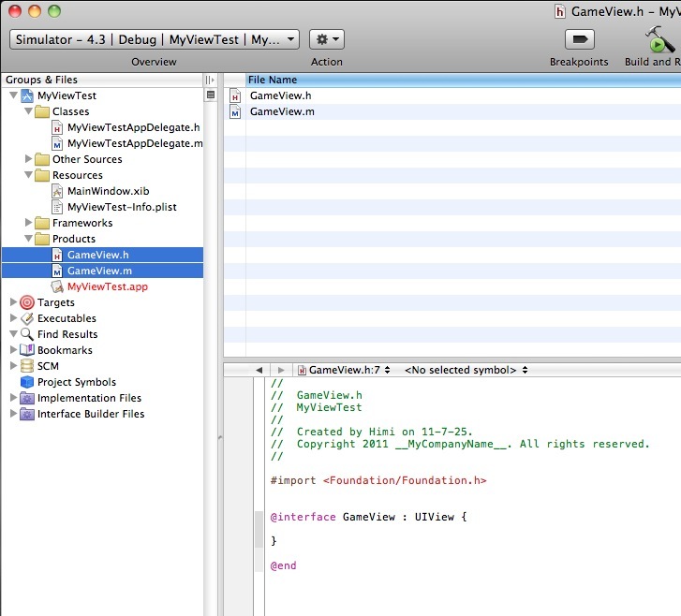Click the File Name column header

pos(273,81)
